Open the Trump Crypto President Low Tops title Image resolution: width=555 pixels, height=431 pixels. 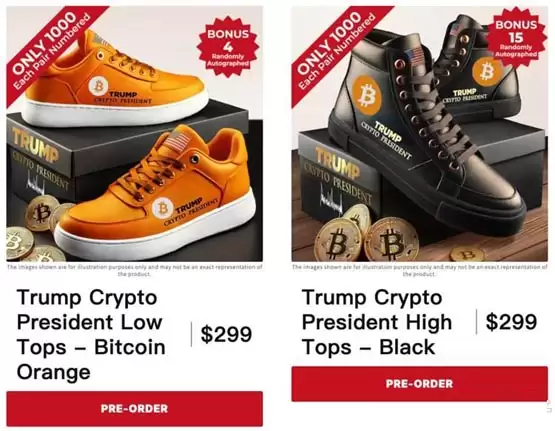click(x=91, y=334)
